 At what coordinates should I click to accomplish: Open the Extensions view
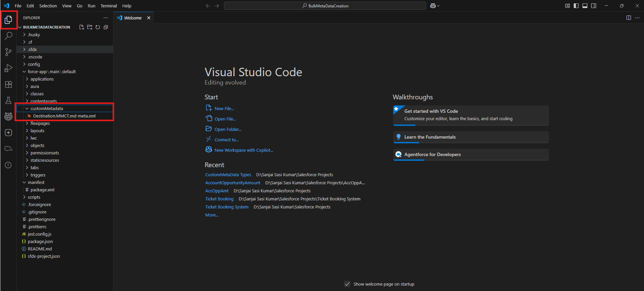coord(8,84)
